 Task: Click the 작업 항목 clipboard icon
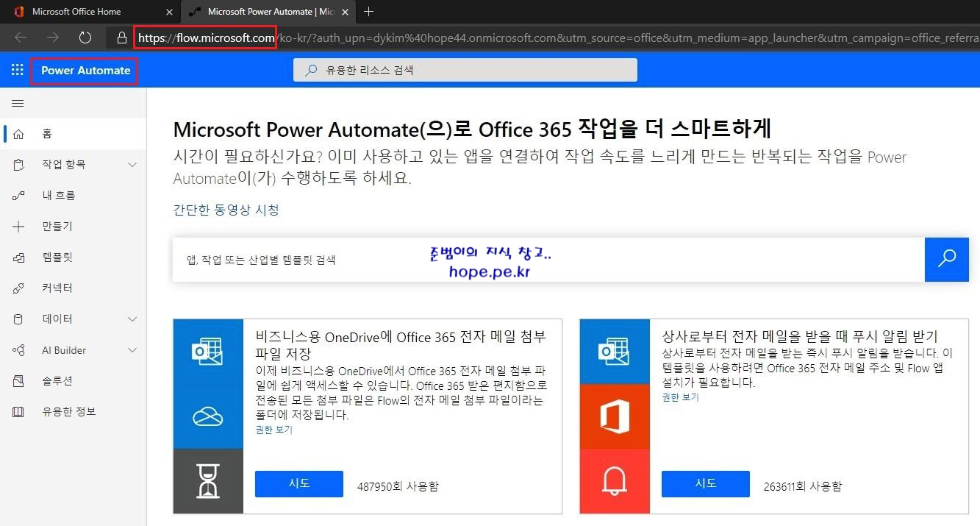click(19, 165)
